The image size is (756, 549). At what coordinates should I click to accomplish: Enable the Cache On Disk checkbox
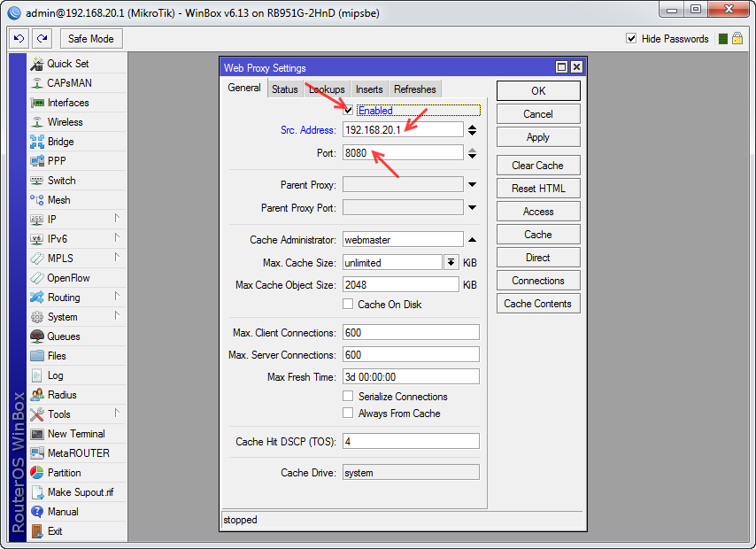pos(348,304)
